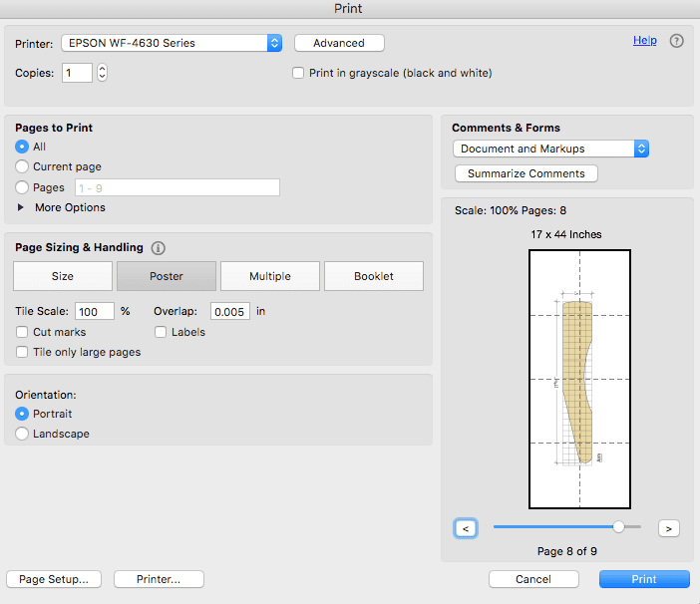Go to previous preview page
700x604 pixels.
[x=466, y=528]
